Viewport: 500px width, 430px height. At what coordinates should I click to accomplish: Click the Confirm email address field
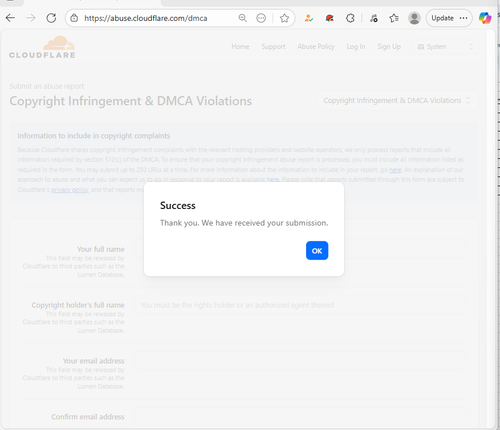300,417
